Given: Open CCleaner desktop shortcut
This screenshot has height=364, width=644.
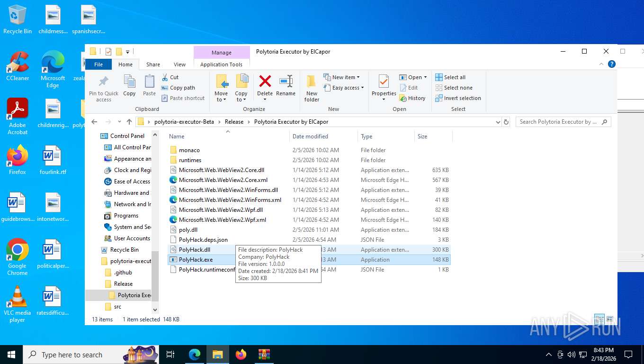Looking at the screenshot, I should 18,66.
